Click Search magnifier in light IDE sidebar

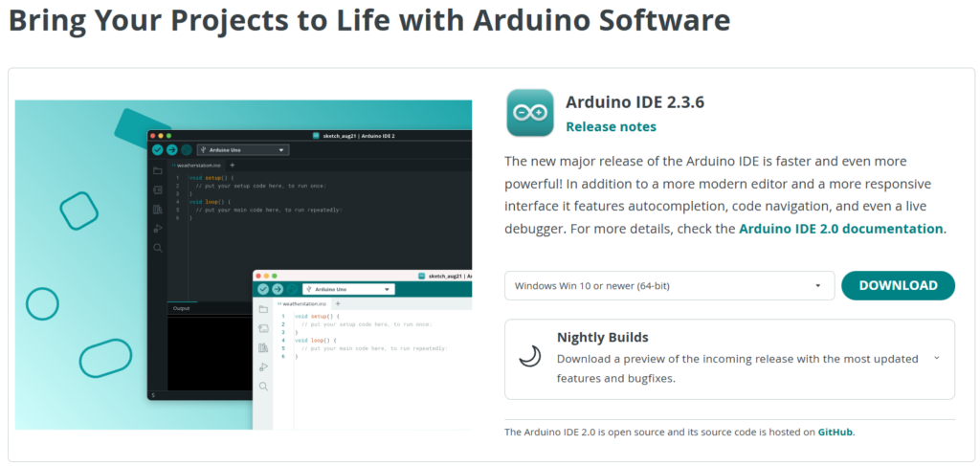263,387
